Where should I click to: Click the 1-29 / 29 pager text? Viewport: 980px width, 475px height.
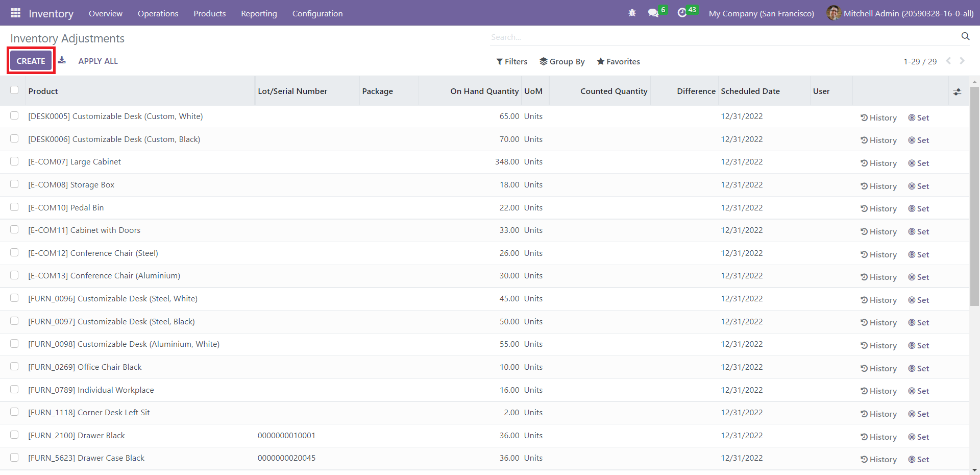[x=920, y=61]
